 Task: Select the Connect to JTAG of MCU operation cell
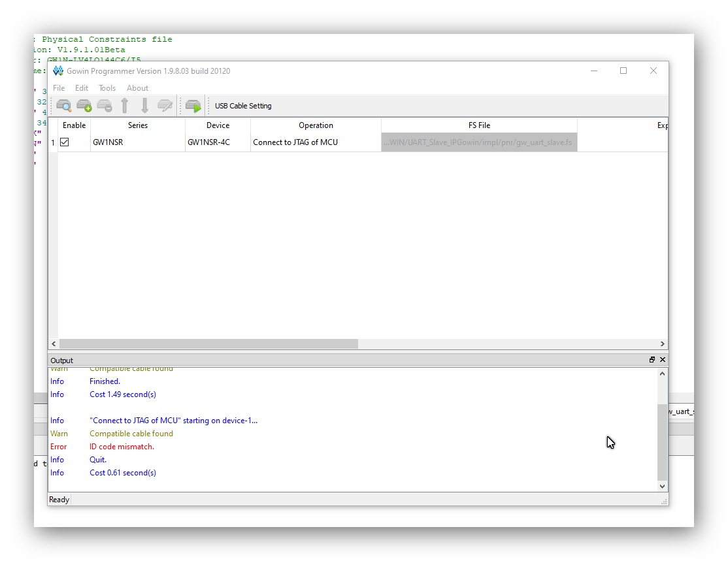coord(316,142)
